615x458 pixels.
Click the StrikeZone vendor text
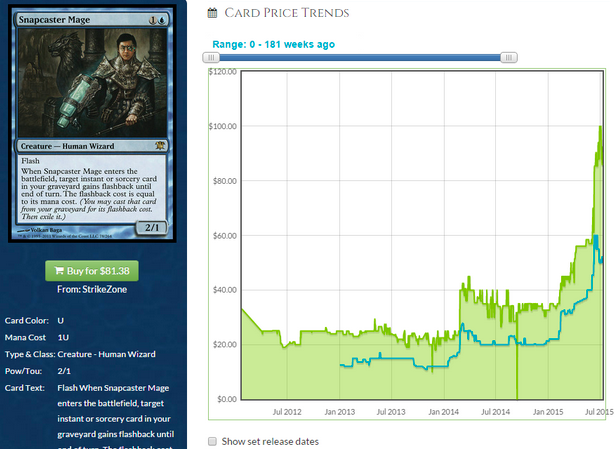point(105,289)
